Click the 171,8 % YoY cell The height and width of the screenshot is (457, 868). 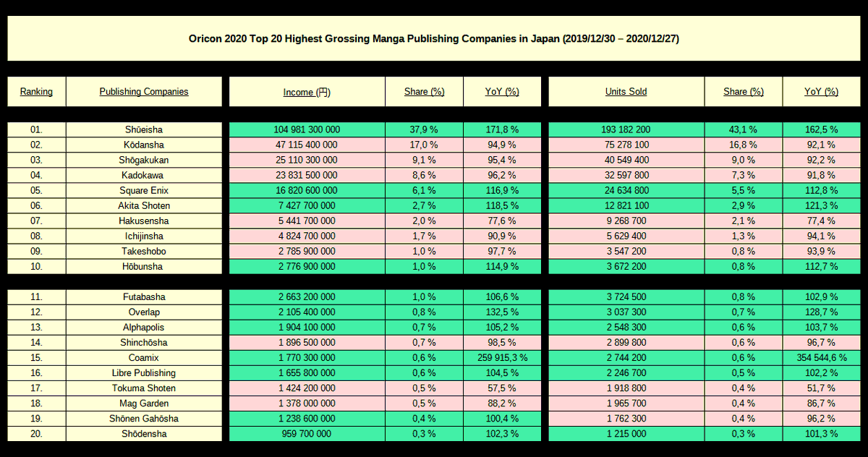pos(502,129)
